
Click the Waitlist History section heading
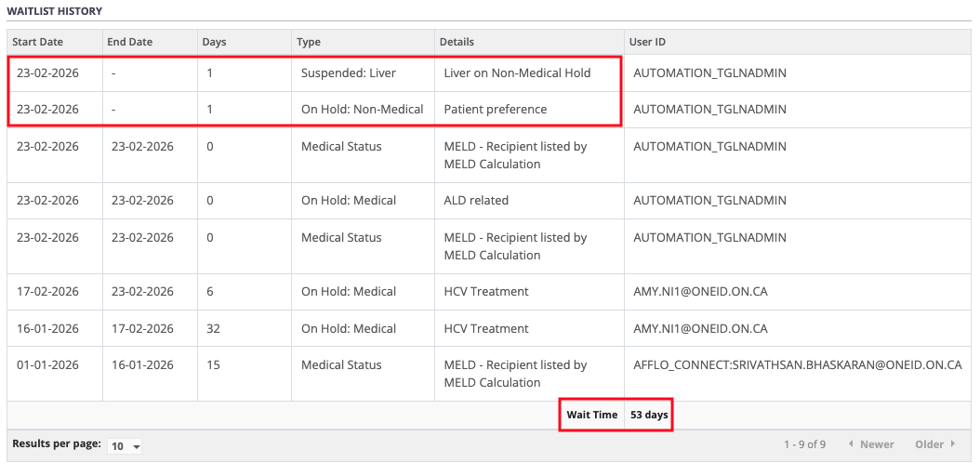click(55, 11)
